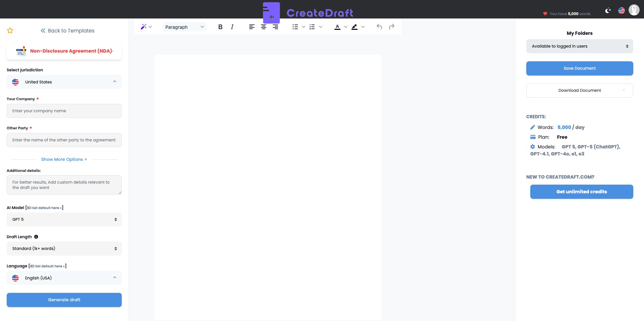
Task: Undo the last edit
Action: click(379, 27)
